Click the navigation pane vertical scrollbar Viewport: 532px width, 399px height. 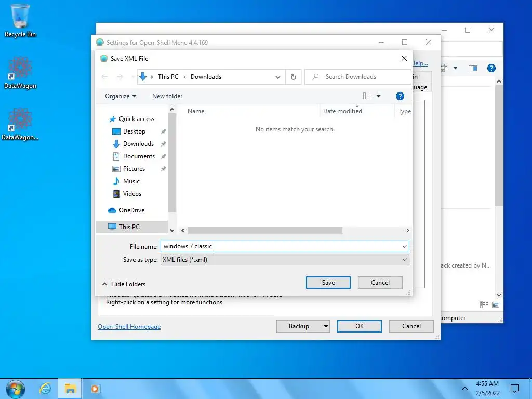pyautogui.click(x=172, y=163)
